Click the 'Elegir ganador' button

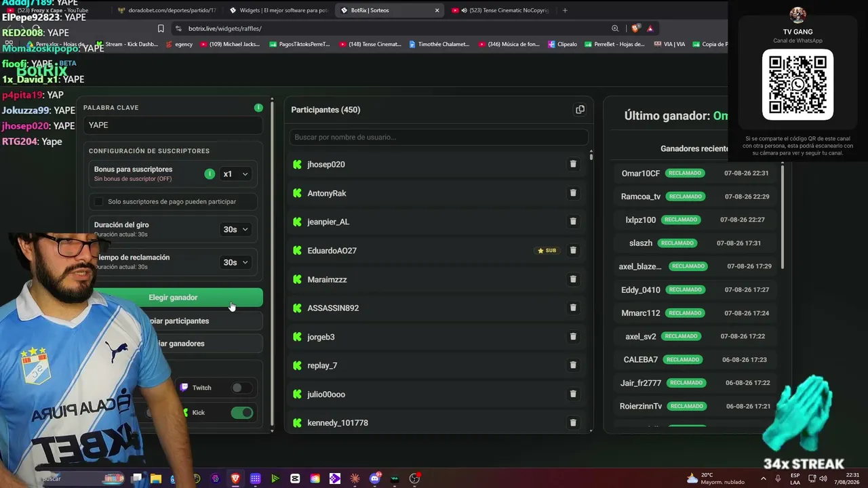point(173,298)
